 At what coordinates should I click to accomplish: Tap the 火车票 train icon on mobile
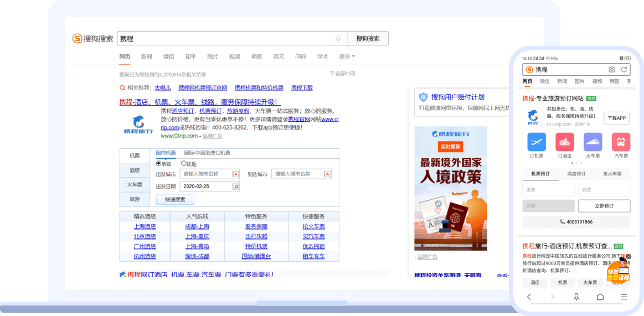[593, 142]
